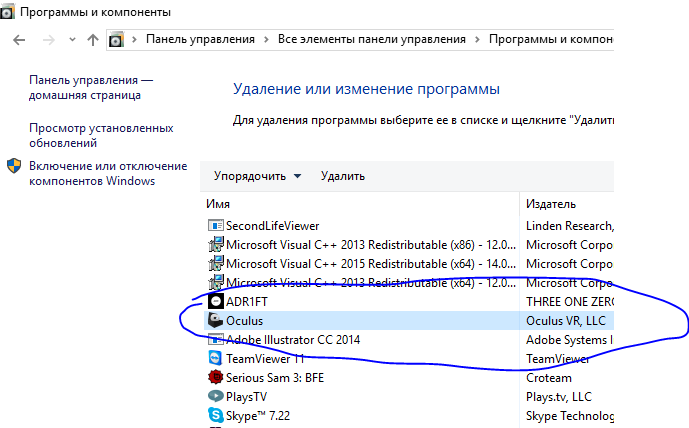Screen dimensions: 689x428
Task: Open the Упорядочить dropdown menu
Action: click(257, 176)
